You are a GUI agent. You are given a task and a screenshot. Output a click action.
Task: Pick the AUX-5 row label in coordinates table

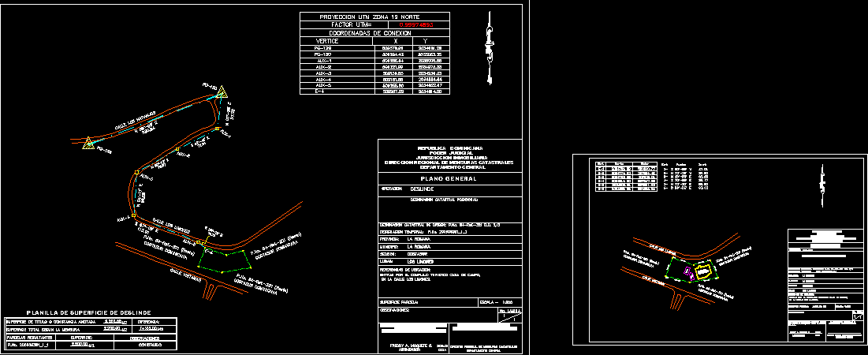(322, 85)
